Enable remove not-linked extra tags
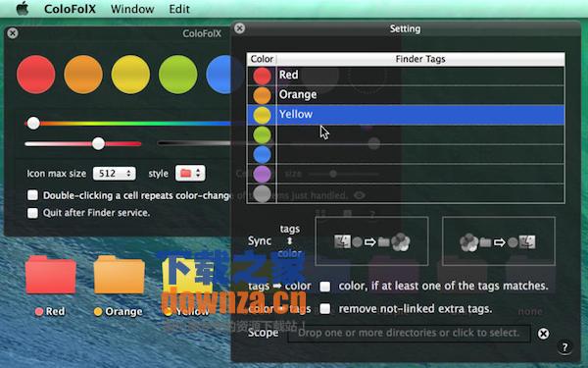The width and height of the screenshot is (588, 368). tap(325, 309)
